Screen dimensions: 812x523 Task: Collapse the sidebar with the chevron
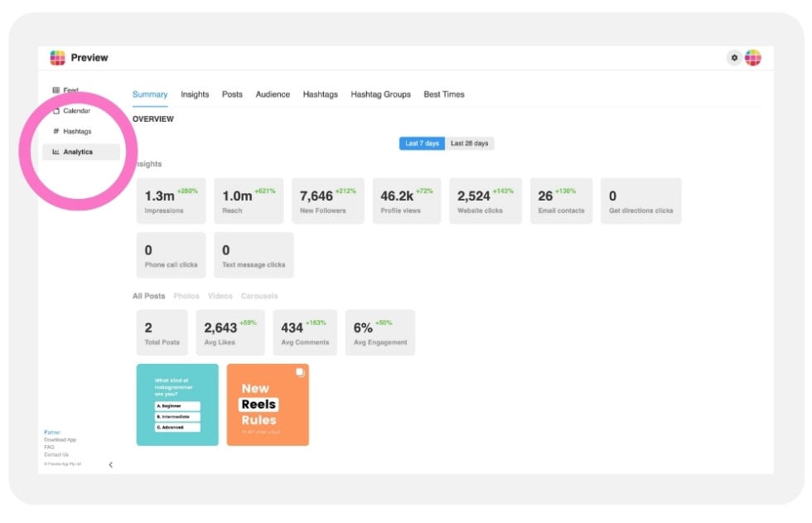point(110,466)
